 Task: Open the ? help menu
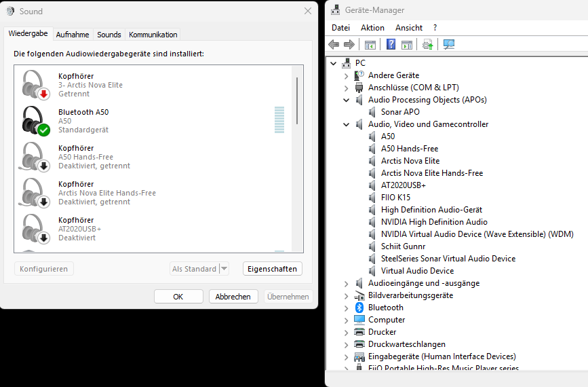(435, 28)
